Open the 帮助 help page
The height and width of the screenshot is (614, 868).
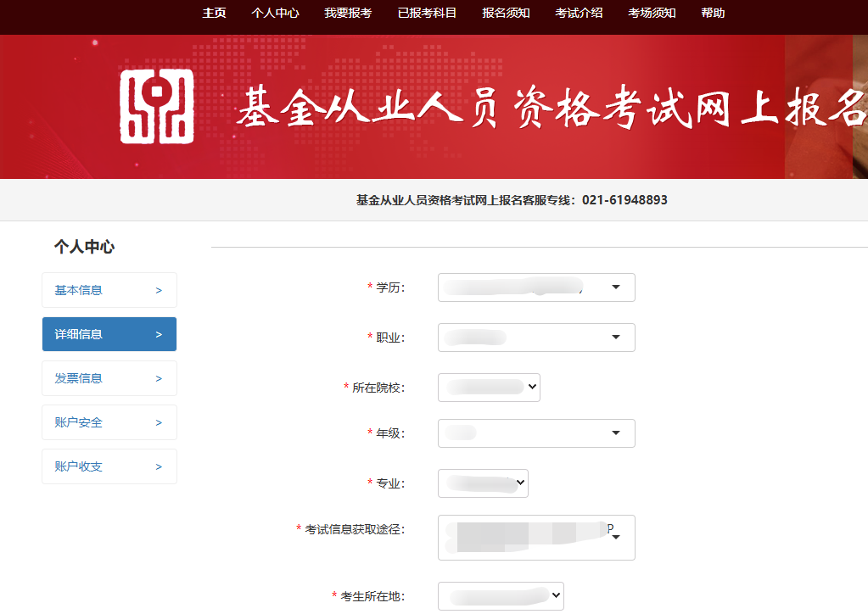point(713,13)
